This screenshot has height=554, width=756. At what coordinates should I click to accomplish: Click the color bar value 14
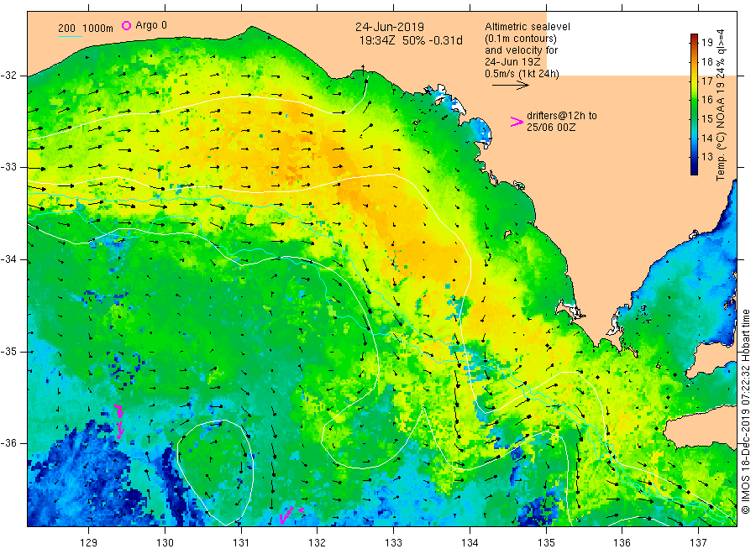click(706, 138)
